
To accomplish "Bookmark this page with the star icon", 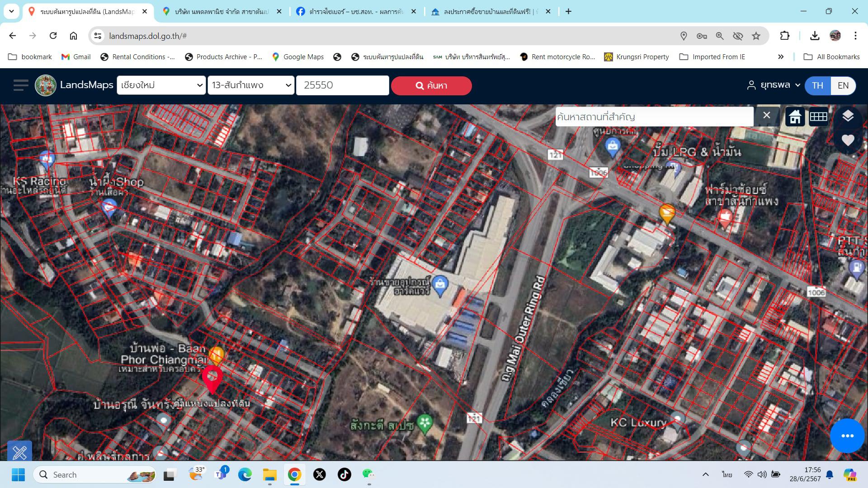I will click(756, 36).
